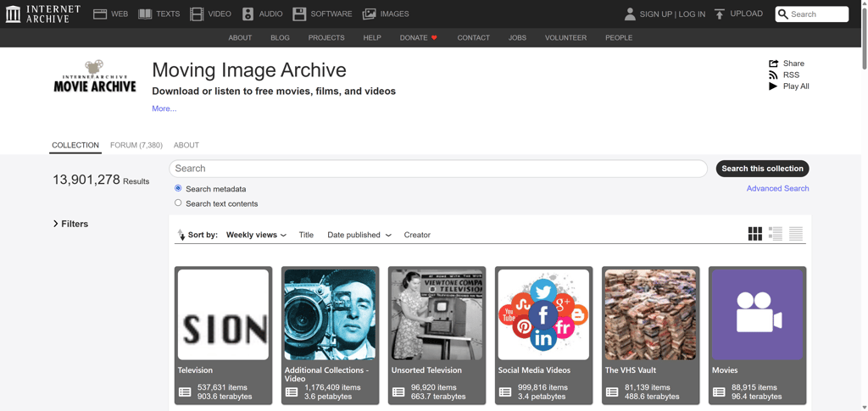Click the Upload arrow icon

tap(719, 14)
